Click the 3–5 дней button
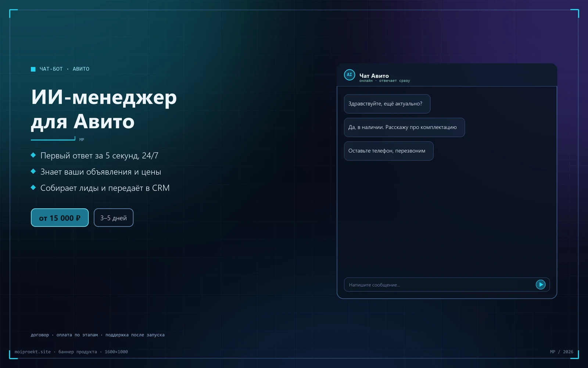 pos(114,218)
